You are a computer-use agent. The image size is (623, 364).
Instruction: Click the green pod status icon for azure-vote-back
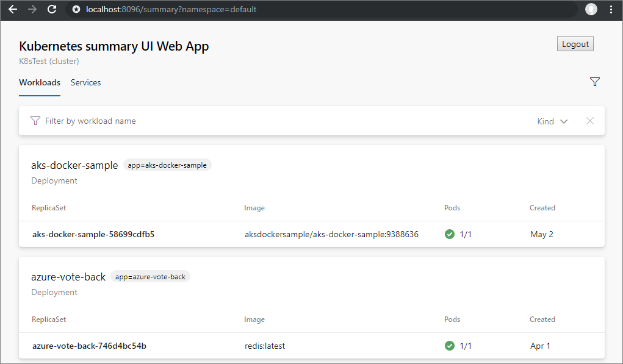[449, 346]
